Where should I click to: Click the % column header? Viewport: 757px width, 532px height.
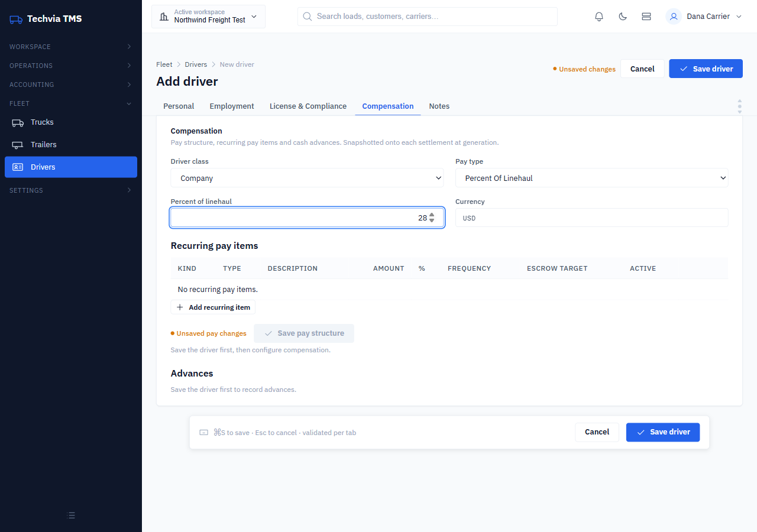pyautogui.click(x=422, y=268)
